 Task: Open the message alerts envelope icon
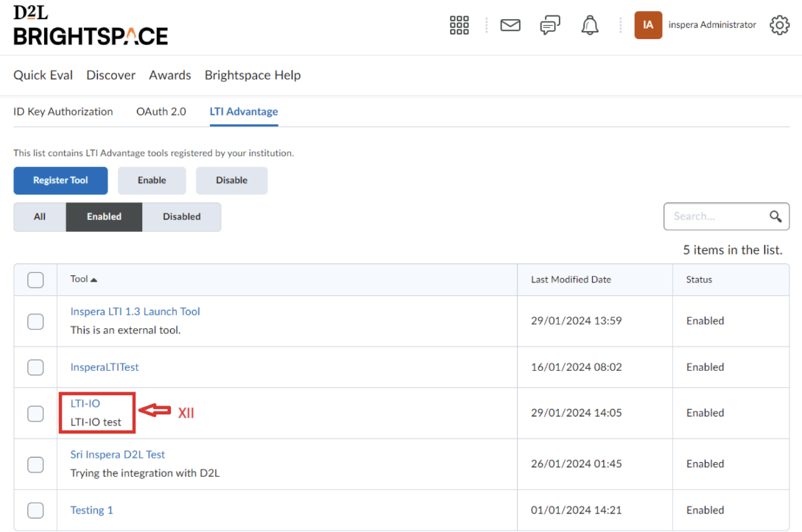(510, 25)
